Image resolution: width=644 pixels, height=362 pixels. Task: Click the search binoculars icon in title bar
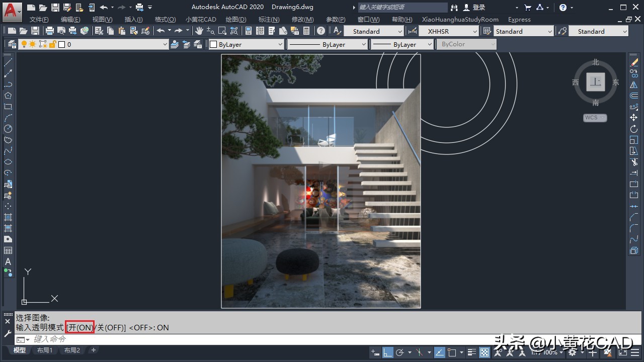[455, 8]
